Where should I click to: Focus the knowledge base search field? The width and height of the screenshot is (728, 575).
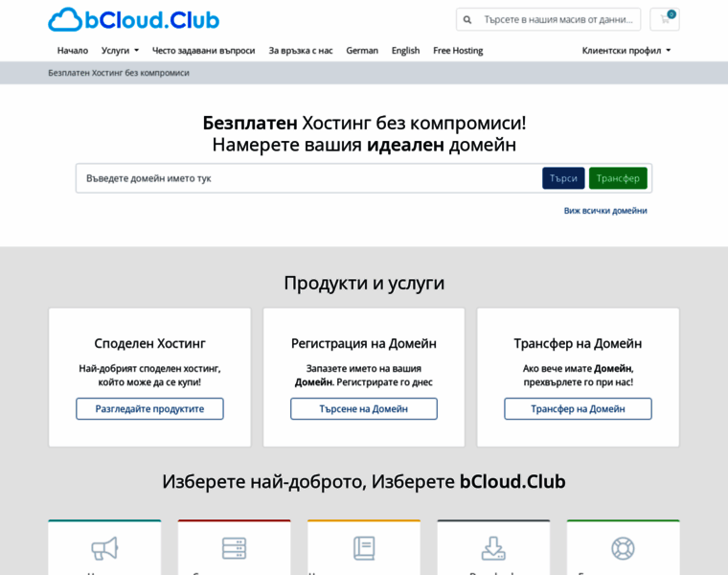pos(559,19)
